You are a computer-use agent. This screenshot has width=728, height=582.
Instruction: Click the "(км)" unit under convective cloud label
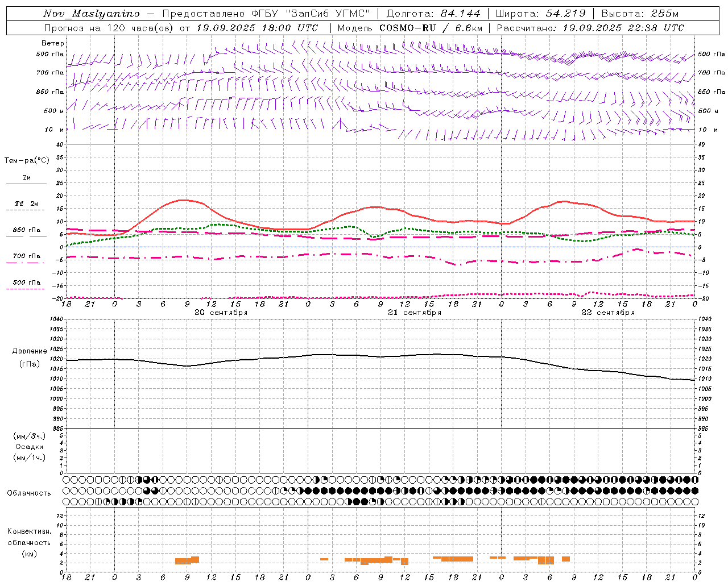30,553
